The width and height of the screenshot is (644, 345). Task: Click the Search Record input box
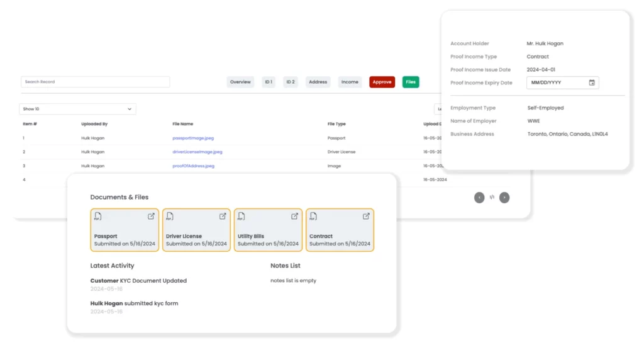click(x=95, y=82)
